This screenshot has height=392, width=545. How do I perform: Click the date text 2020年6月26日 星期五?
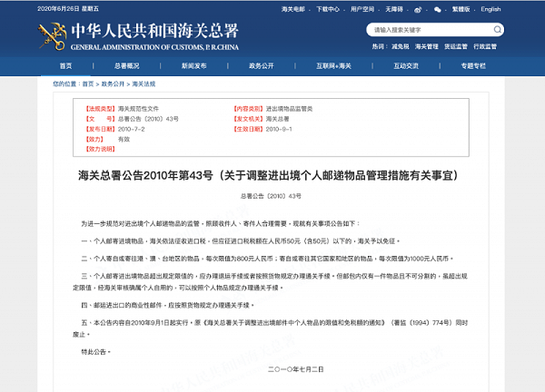68,9
